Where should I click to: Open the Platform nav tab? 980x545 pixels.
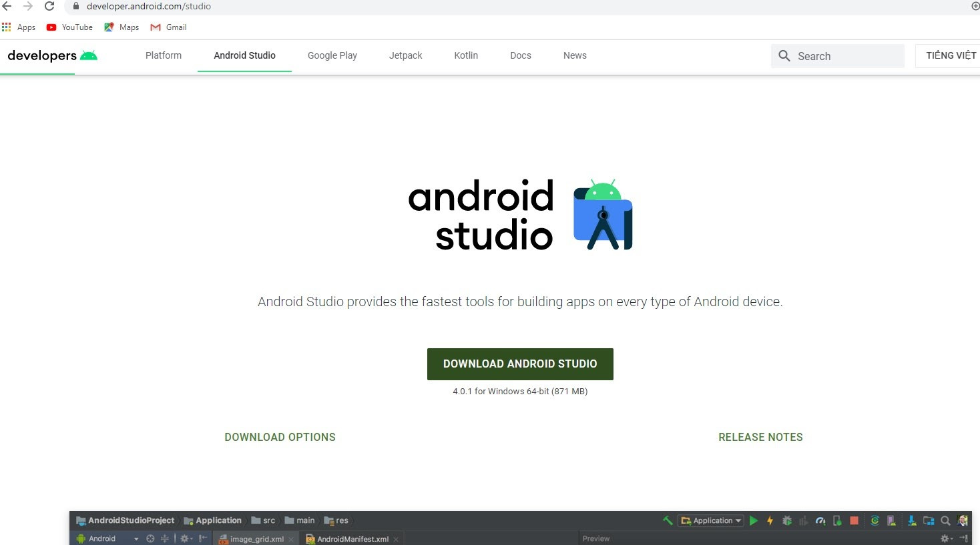(x=164, y=55)
